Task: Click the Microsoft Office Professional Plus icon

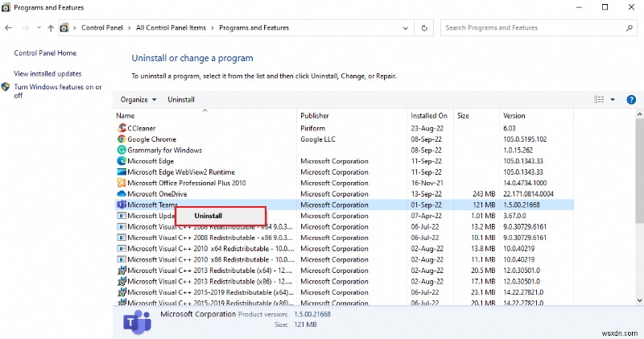Action: (122, 183)
